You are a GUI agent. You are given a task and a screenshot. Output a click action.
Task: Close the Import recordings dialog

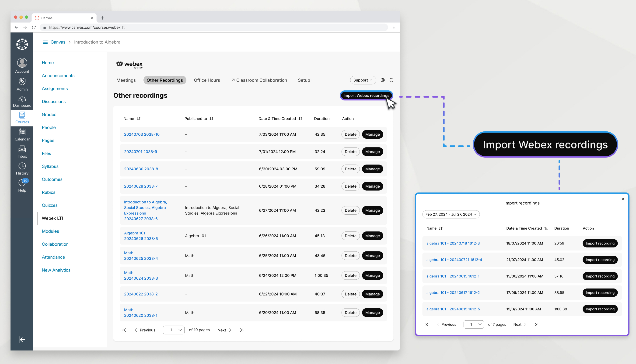pos(623,199)
